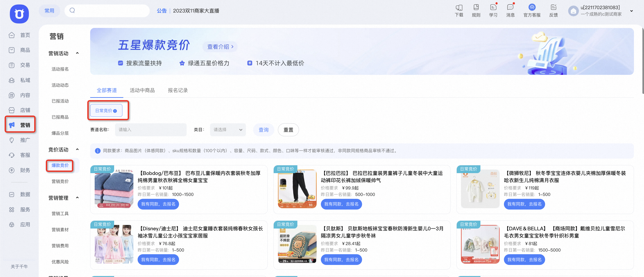The width and height of the screenshot is (644, 277).
Task: Open the 店铺 shop sidebar icon
Action: point(12,110)
